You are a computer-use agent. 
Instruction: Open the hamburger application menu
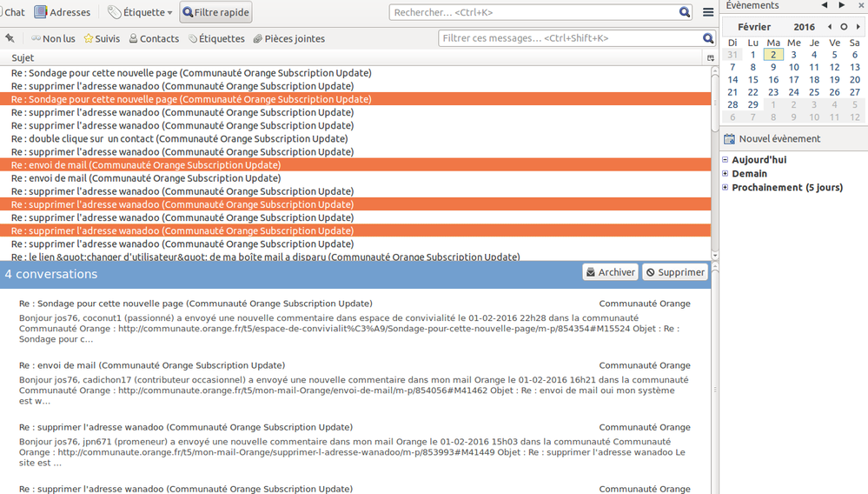tap(708, 12)
